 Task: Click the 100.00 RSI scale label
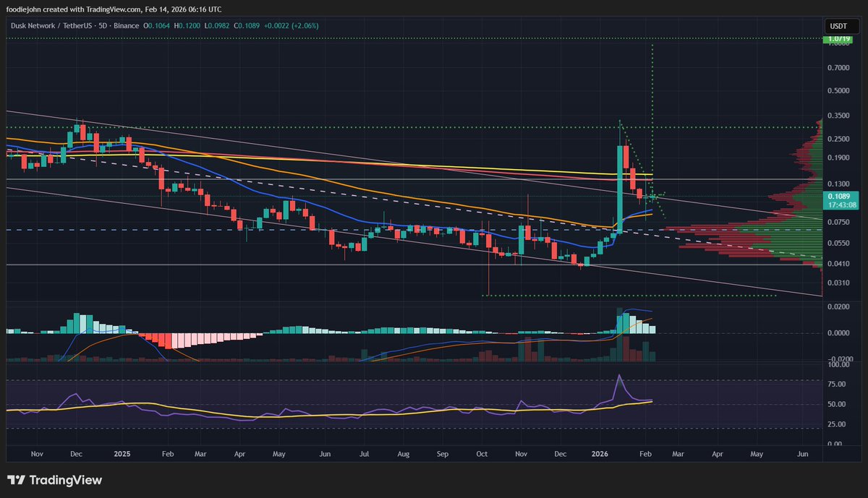tap(839, 366)
